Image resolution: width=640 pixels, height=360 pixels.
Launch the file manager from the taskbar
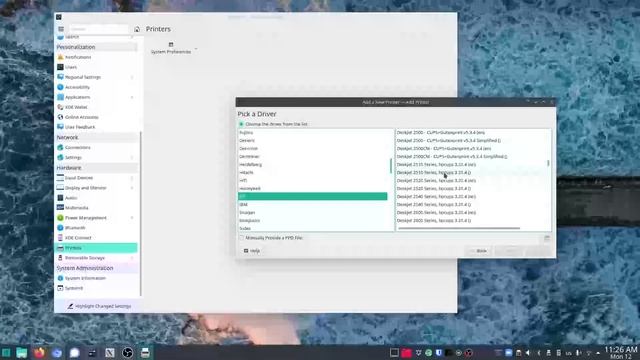tap(22, 353)
